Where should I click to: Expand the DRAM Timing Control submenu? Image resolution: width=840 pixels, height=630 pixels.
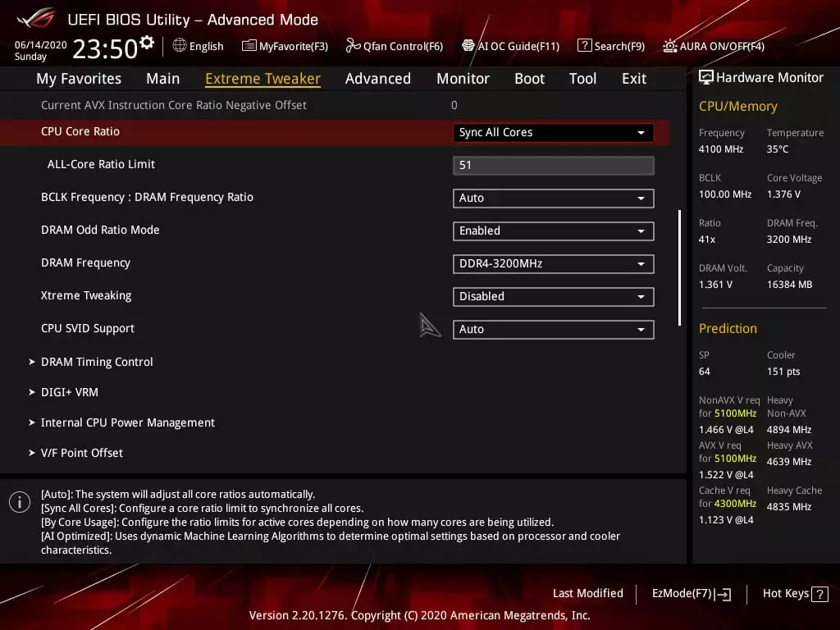click(97, 362)
